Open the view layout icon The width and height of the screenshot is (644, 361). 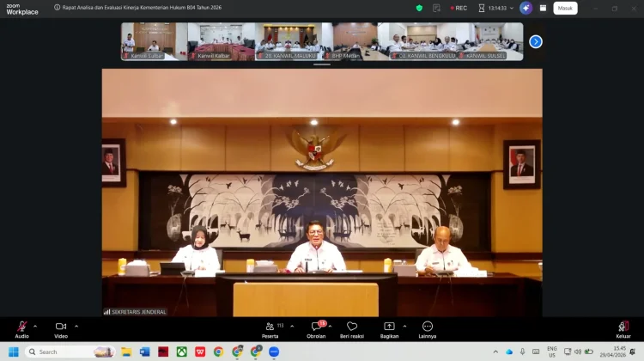pyautogui.click(x=543, y=8)
